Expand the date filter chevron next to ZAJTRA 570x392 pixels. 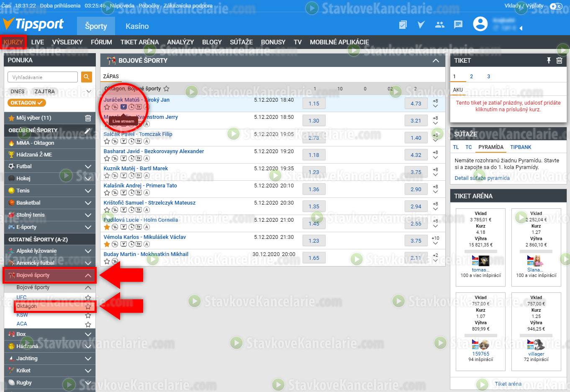(88, 91)
